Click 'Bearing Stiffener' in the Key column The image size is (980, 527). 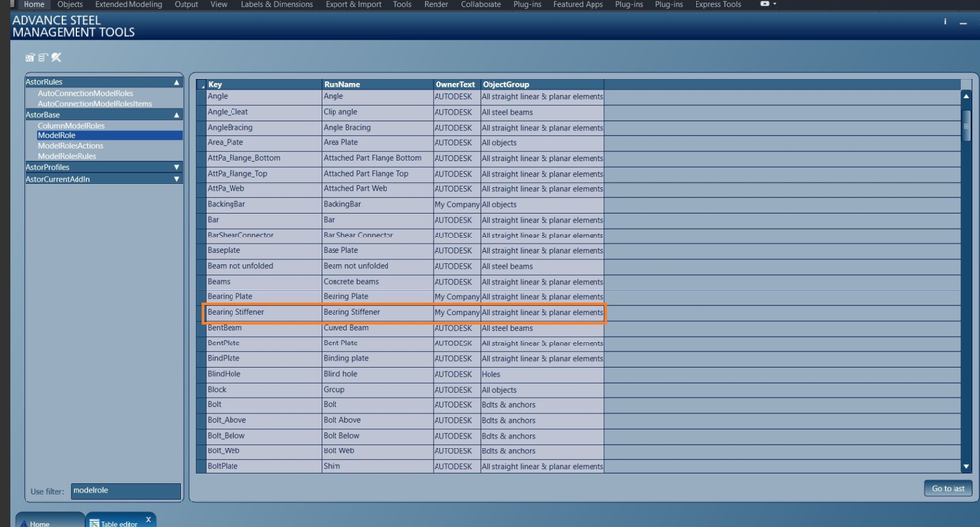(264, 312)
